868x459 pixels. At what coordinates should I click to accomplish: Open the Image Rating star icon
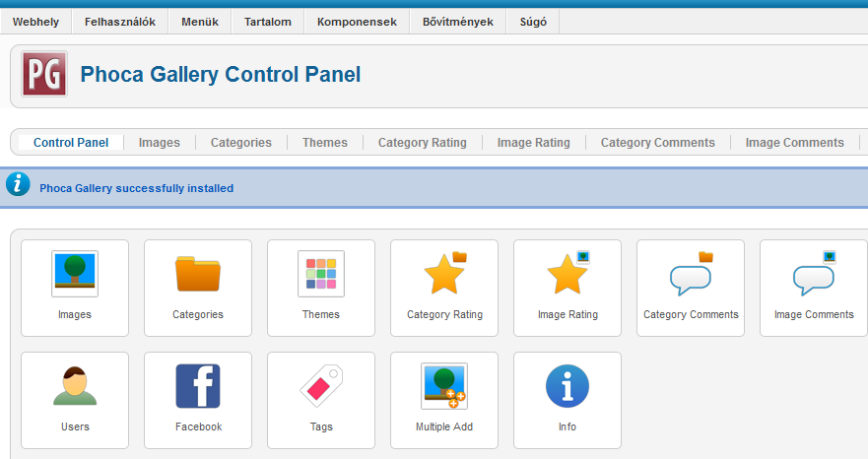tap(568, 273)
